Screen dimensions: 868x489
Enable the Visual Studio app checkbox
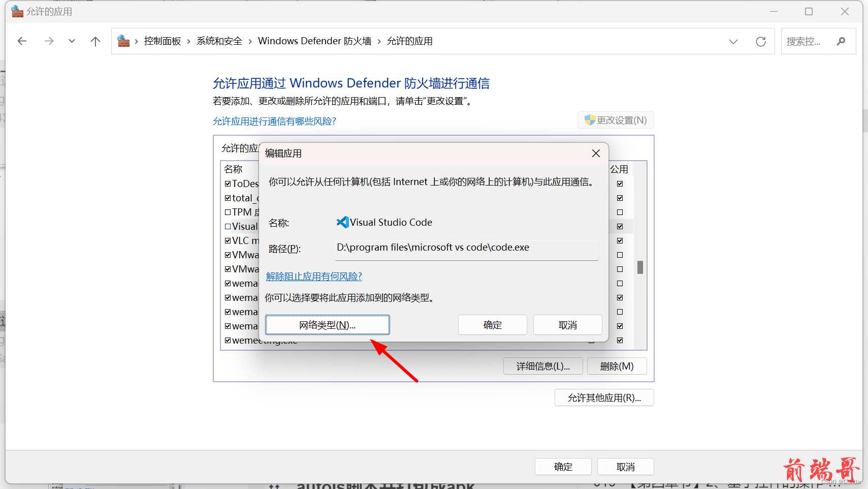tap(228, 226)
